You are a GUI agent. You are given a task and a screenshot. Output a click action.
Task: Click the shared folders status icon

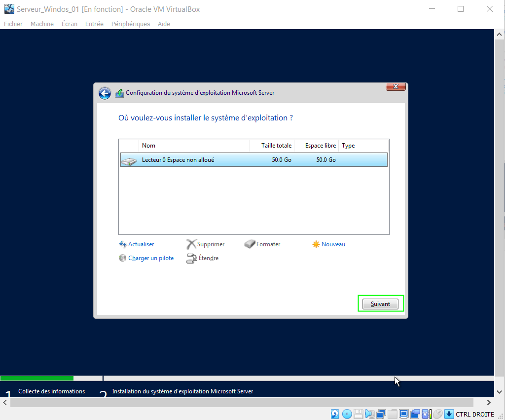[392, 414]
